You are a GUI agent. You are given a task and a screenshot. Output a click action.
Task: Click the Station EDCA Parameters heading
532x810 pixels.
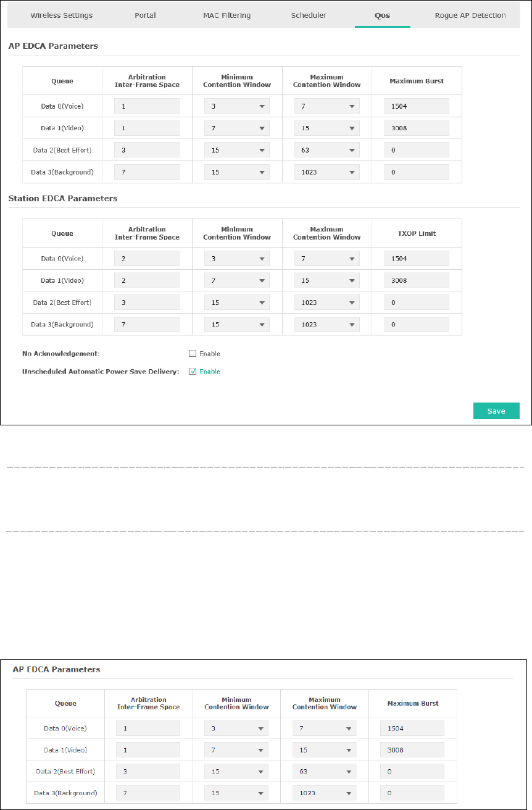tap(63, 199)
